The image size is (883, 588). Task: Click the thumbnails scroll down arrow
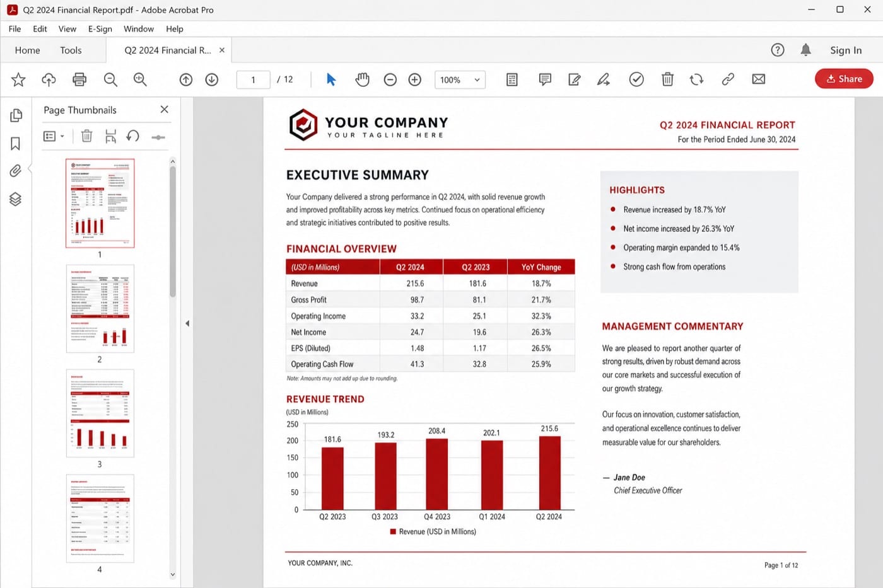click(x=173, y=574)
